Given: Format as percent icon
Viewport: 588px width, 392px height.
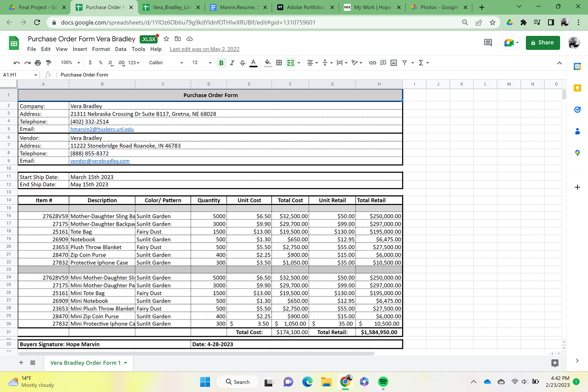Looking at the screenshot, I should point(100,62).
